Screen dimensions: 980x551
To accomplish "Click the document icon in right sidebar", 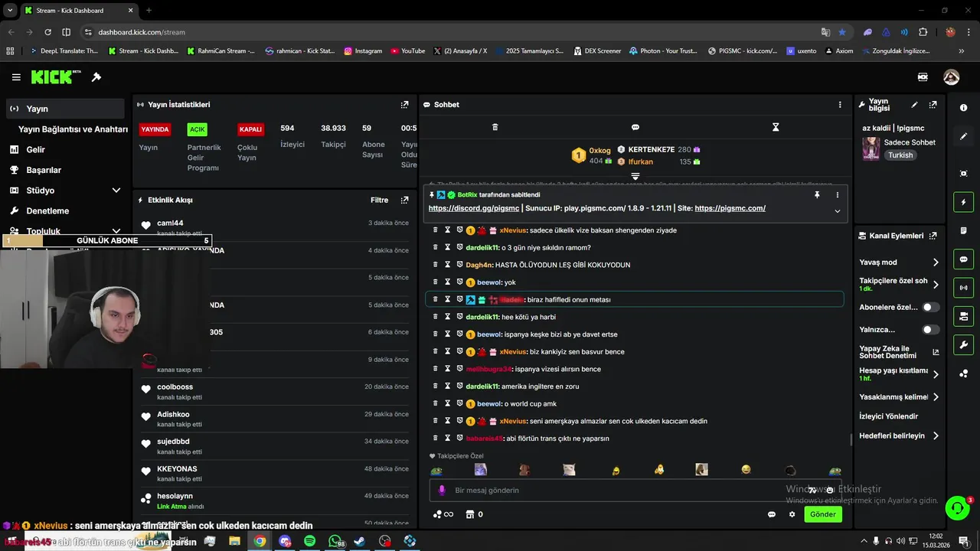I will (963, 231).
